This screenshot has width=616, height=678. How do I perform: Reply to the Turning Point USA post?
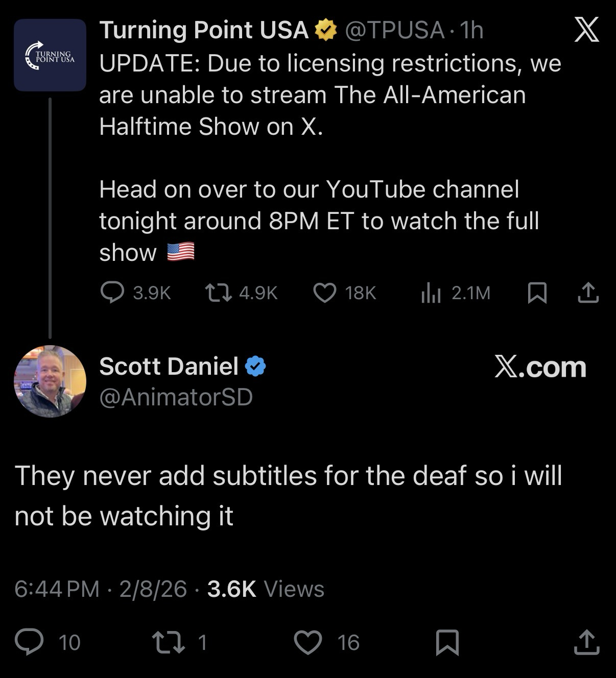pos(112,293)
